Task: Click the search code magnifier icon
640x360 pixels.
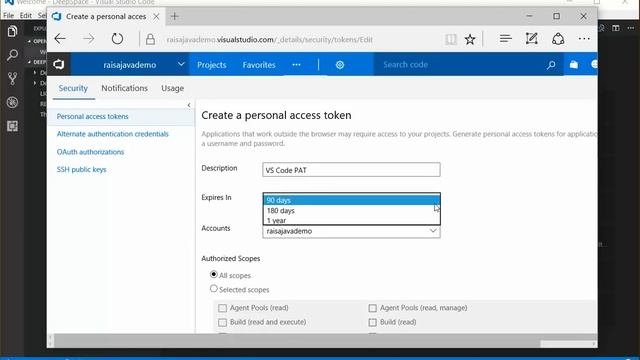Action: [551, 64]
